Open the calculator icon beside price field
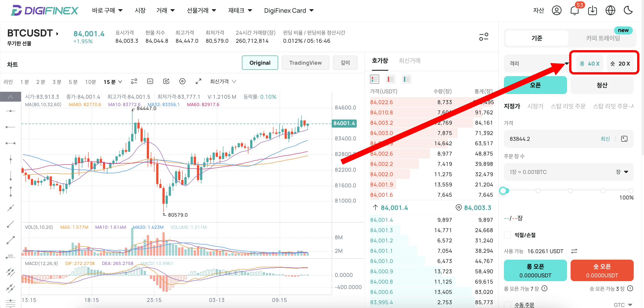644x308 pixels. 624,139
